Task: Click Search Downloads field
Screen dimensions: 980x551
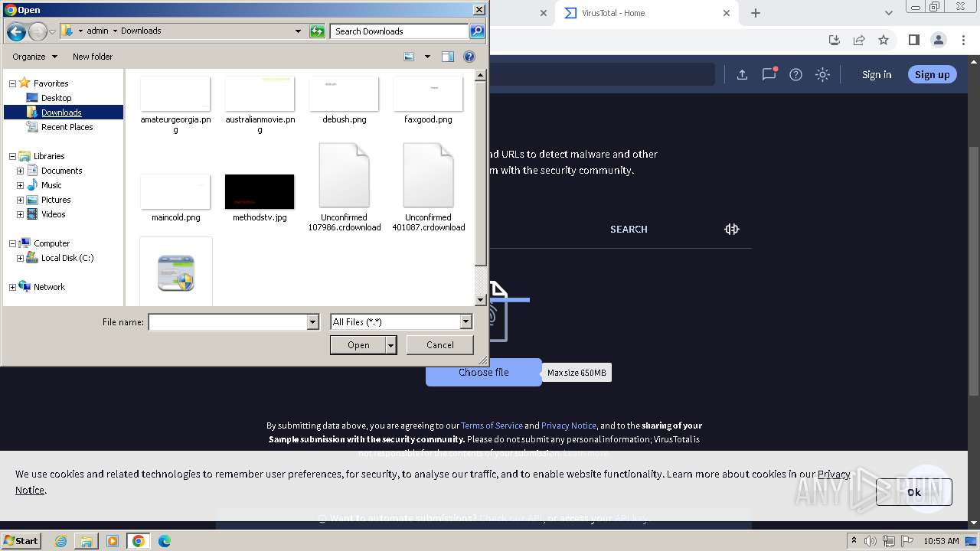Action: [400, 31]
